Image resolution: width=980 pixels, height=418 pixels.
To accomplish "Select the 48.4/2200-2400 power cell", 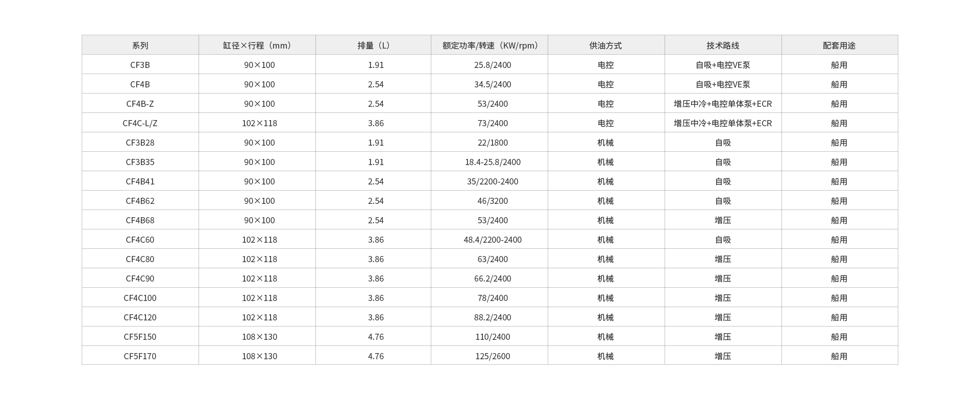I will click(493, 240).
